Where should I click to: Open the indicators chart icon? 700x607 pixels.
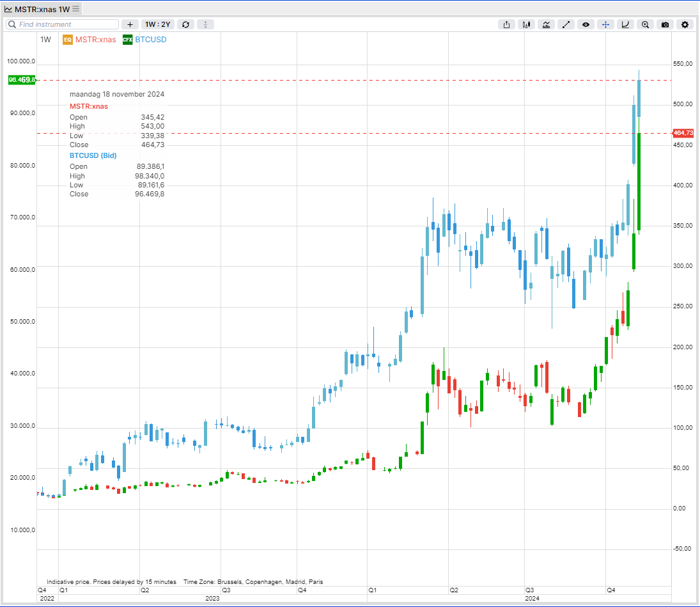(546, 24)
